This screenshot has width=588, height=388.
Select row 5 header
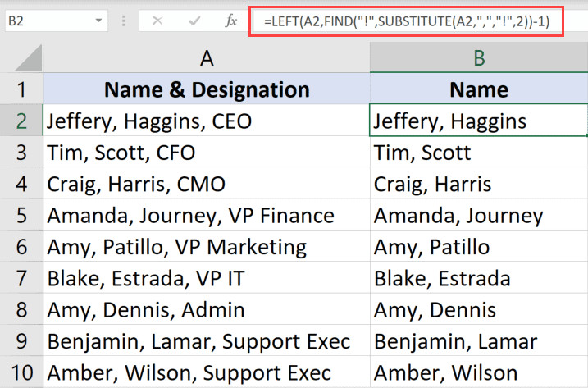pyautogui.click(x=21, y=216)
